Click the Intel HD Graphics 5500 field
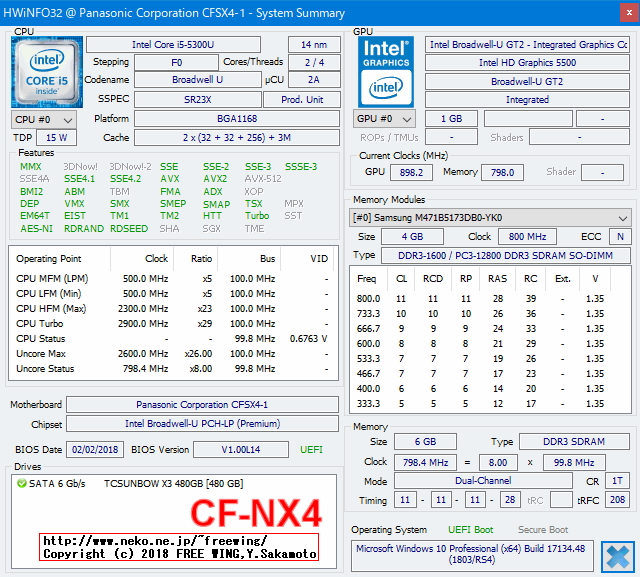 pos(527,62)
